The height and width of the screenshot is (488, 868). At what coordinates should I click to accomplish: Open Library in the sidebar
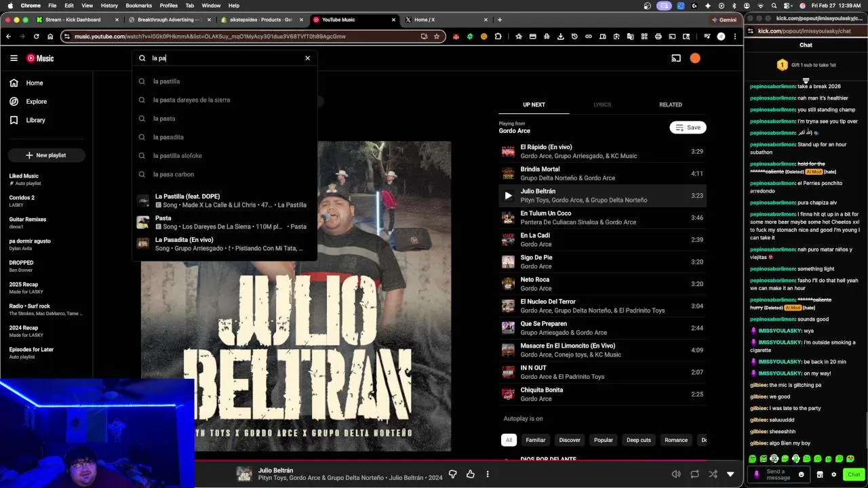[x=46, y=120]
